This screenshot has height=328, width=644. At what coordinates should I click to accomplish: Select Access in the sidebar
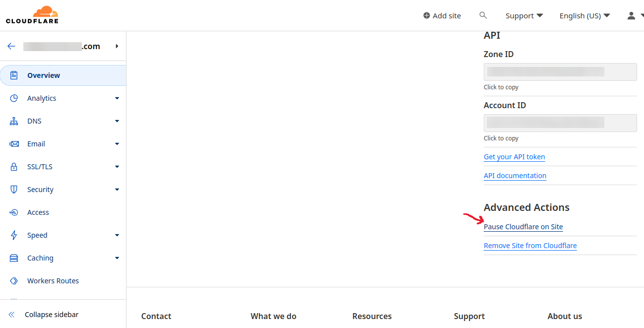pyautogui.click(x=38, y=212)
